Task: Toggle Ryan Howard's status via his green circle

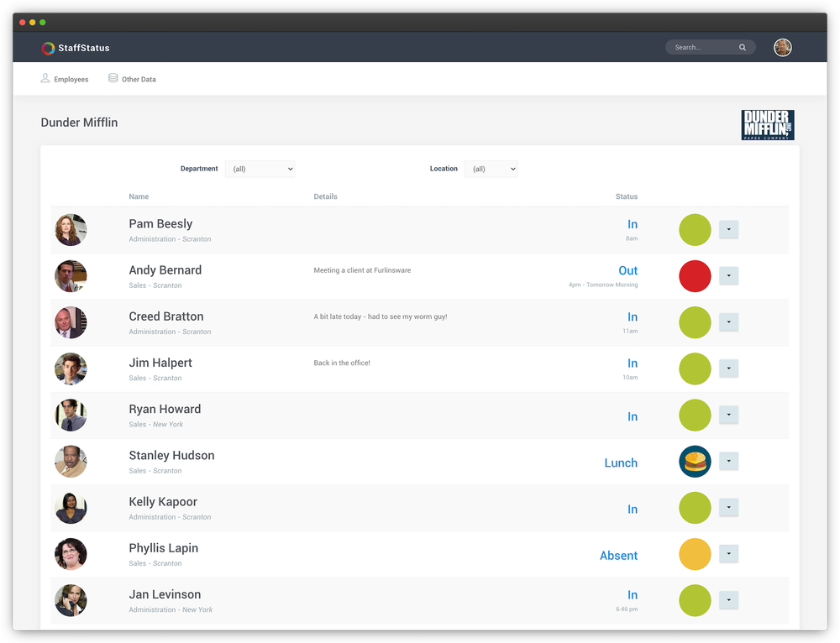Action: pyautogui.click(x=695, y=415)
